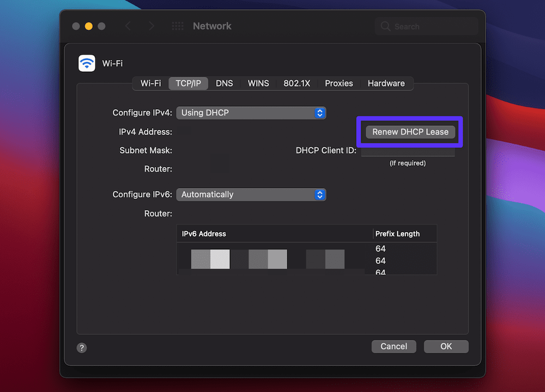Change Using DHCP to another option

coord(251,113)
